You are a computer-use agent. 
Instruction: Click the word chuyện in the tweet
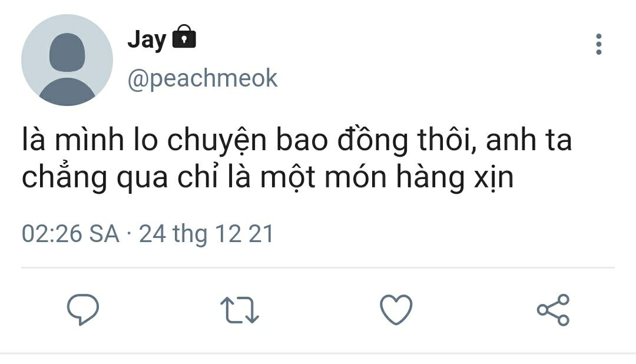[217, 140]
